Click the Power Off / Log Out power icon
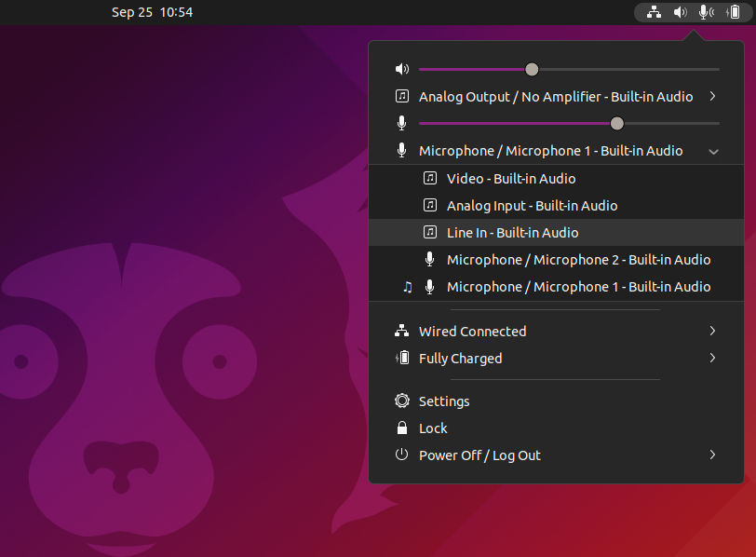This screenshot has height=557, width=756. coord(401,455)
